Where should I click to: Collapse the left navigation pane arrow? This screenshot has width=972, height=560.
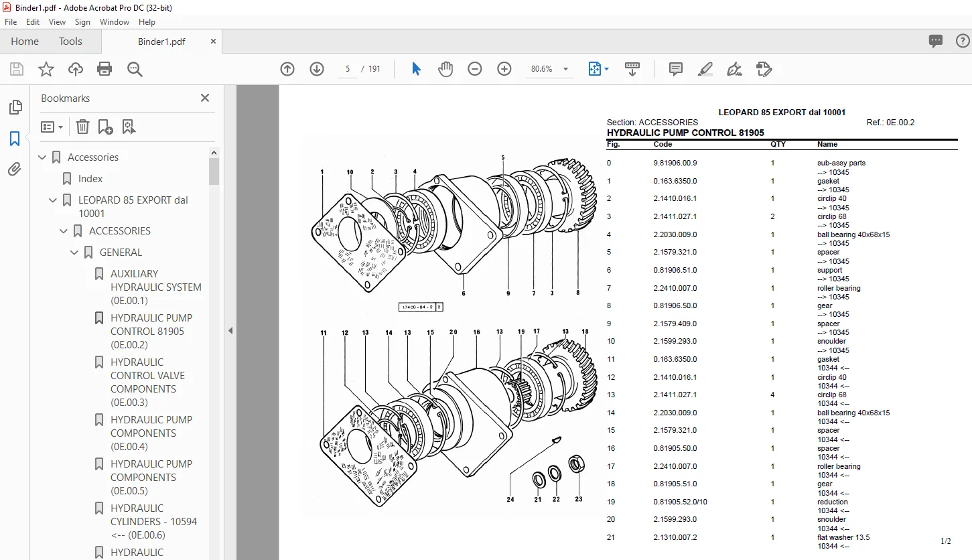pyautogui.click(x=230, y=330)
